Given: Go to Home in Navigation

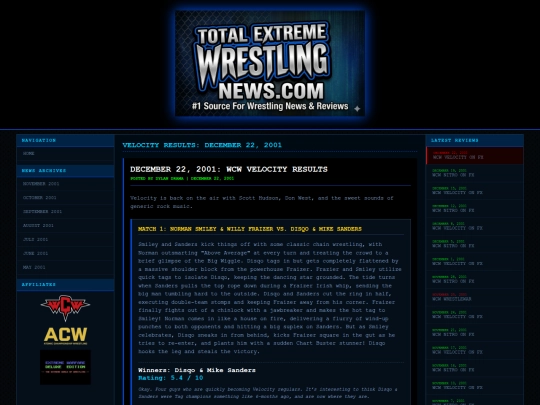Looking at the screenshot, I should click(x=65, y=154).
